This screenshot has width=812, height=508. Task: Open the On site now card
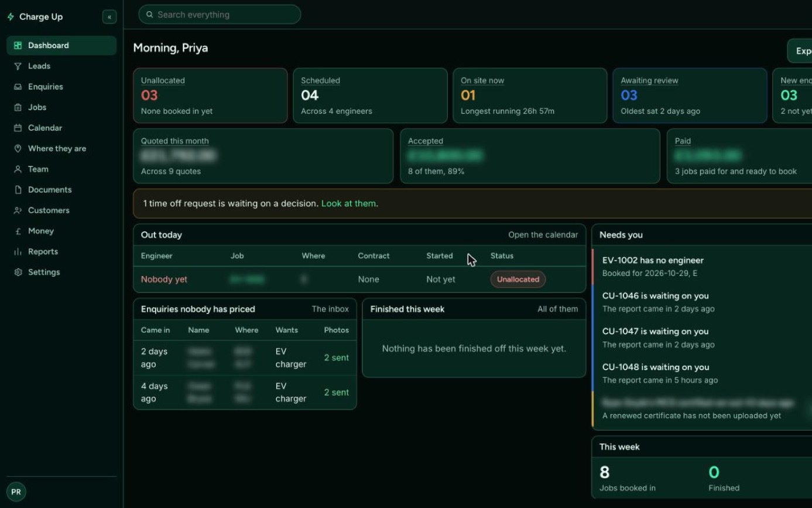pyautogui.click(x=530, y=96)
